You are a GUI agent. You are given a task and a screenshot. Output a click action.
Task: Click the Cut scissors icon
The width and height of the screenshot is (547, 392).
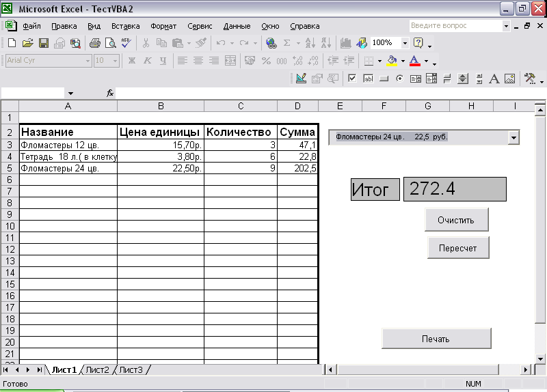click(x=146, y=43)
